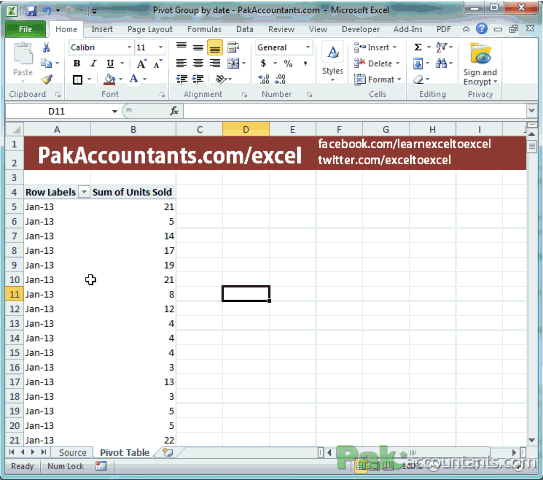The image size is (543, 480).
Task: Click the Sign and Encrypt icon
Action: click(x=480, y=64)
